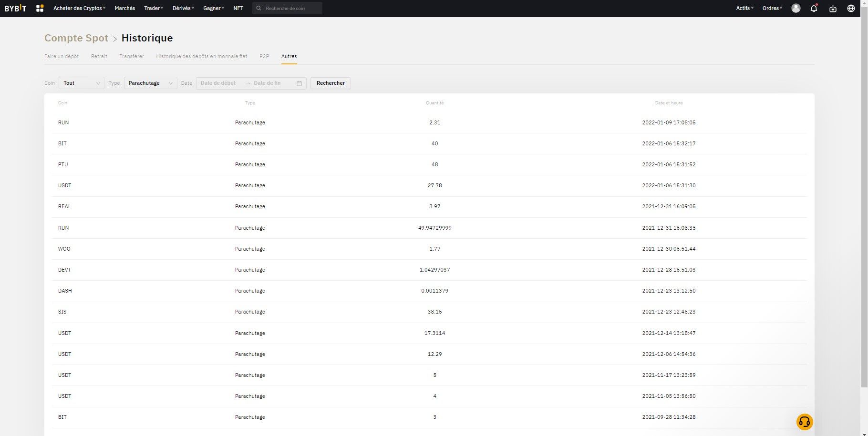
Task: Click the DEVT coin cell
Action: 64,270
